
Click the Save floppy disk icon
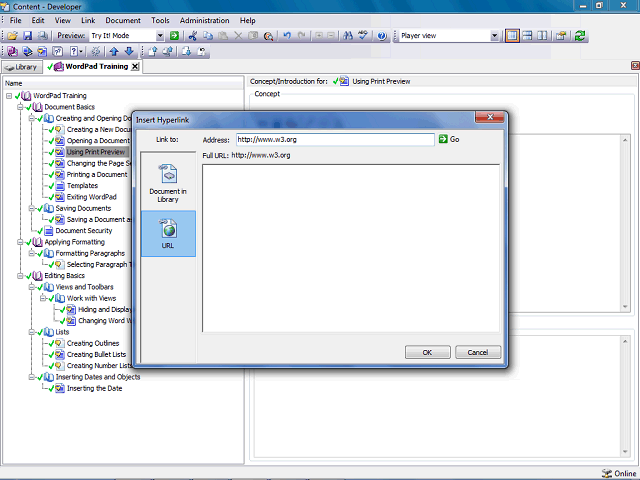(27, 36)
